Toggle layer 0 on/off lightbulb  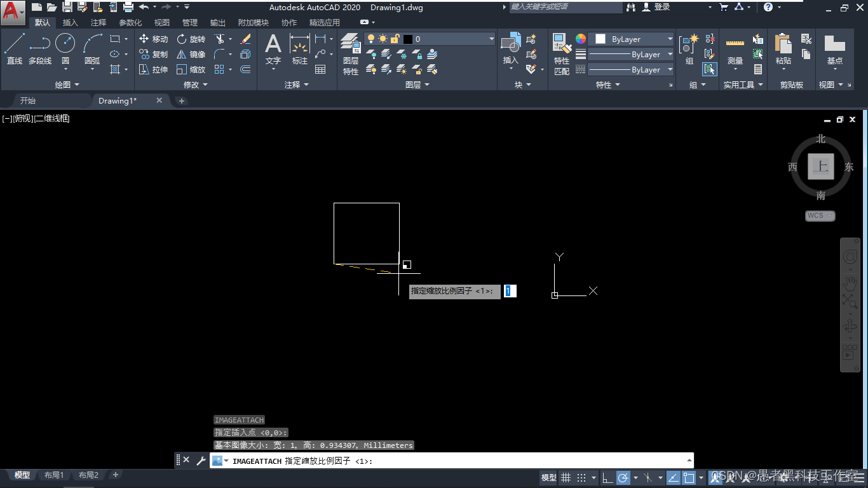click(372, 39)
